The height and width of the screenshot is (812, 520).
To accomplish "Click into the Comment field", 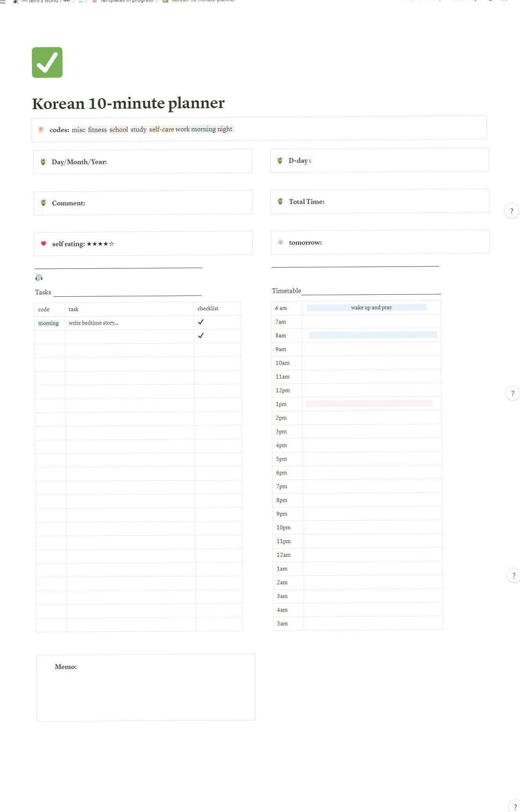I will point(143,202).
